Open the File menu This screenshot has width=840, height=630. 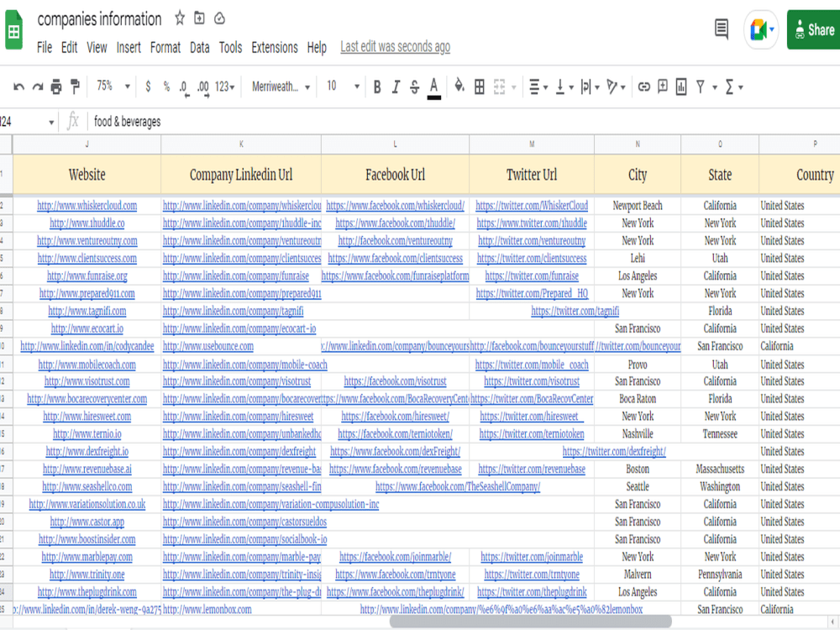pos(45,48)
